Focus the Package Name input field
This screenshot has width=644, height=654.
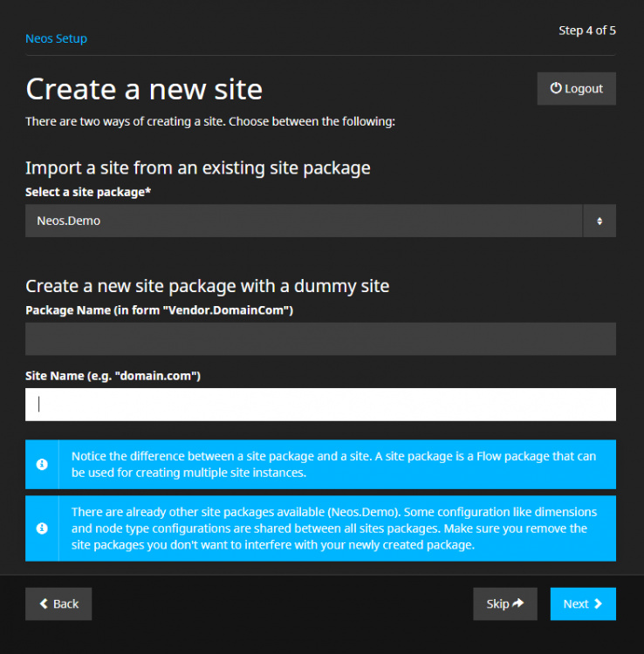(320, 338)
